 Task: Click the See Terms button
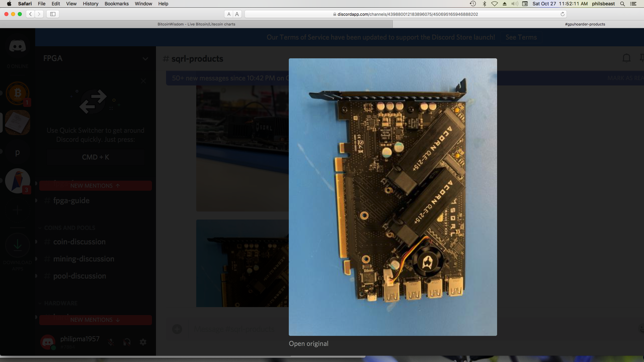tap(521, 37)
